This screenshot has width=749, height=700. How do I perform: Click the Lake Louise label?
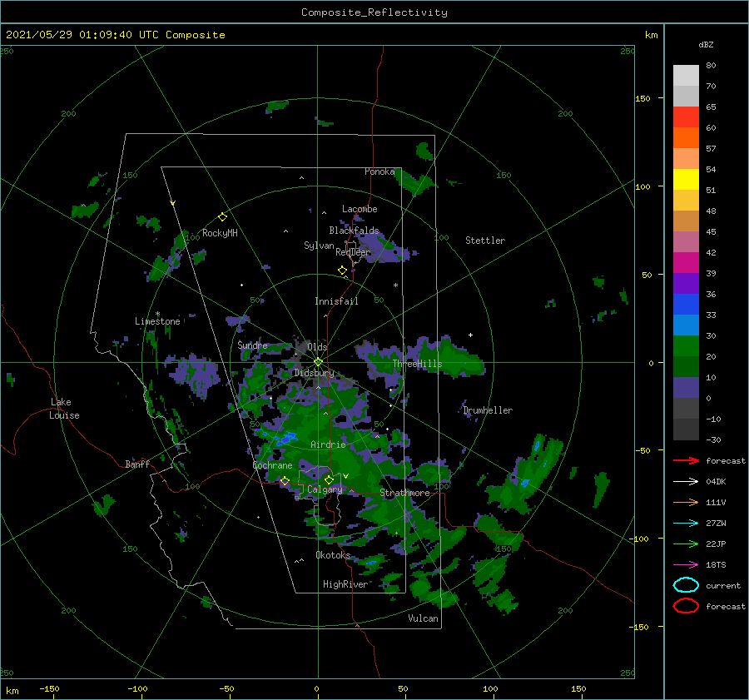[x=64, y=409]
